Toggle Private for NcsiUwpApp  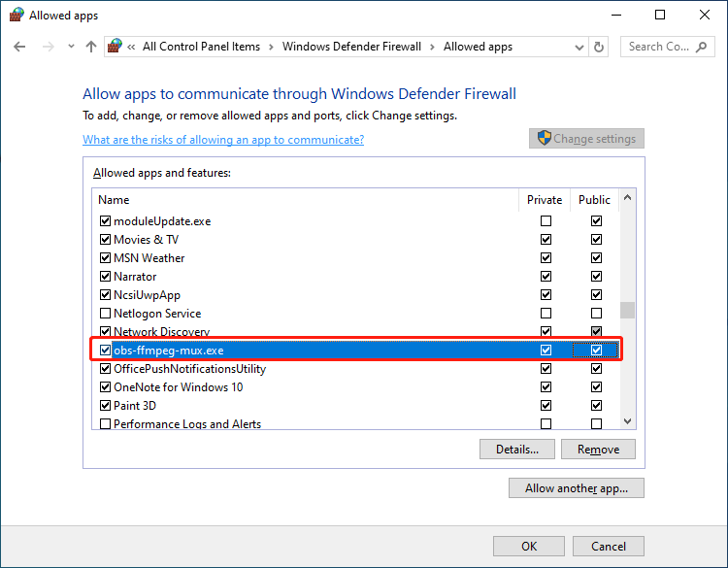click(546, 294)
